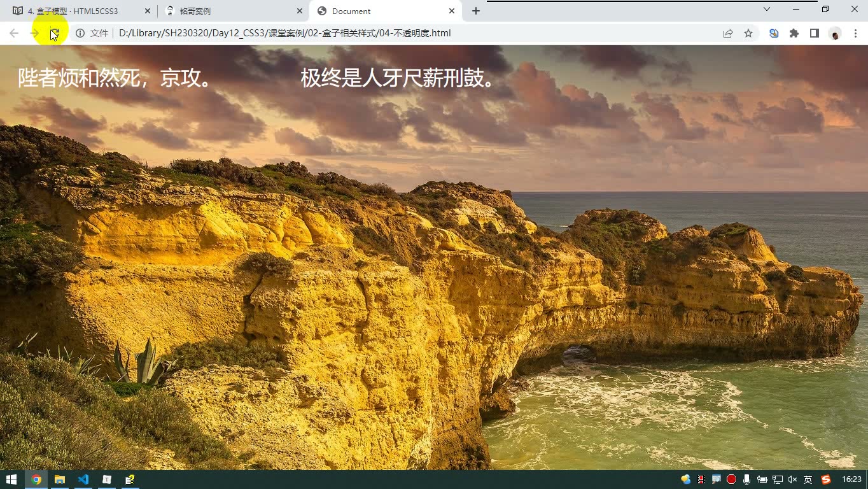Close the 盒子模型 · HTML5CSS3 tab
This screenshot has height=489, width=868.
coord(148,11)
